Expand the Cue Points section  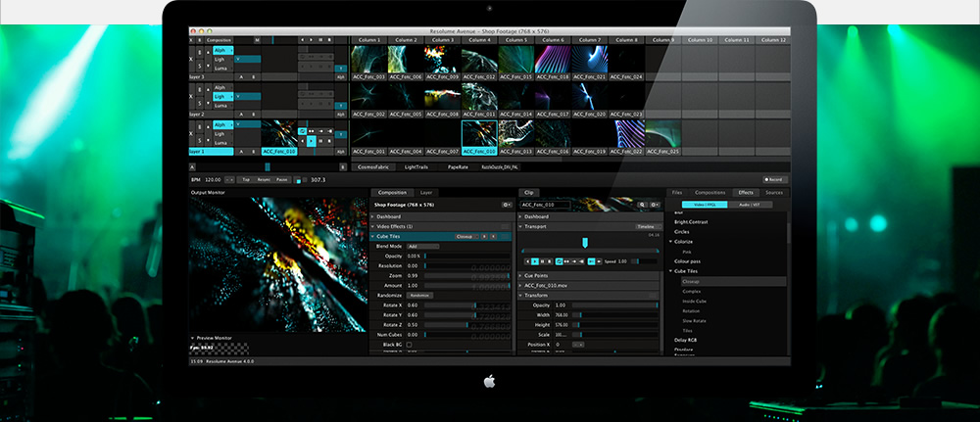click(521, 275)
